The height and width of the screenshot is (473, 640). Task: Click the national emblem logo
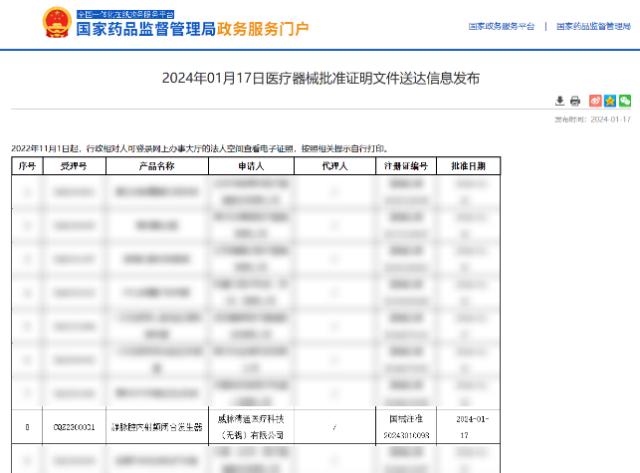coord(56,24)
